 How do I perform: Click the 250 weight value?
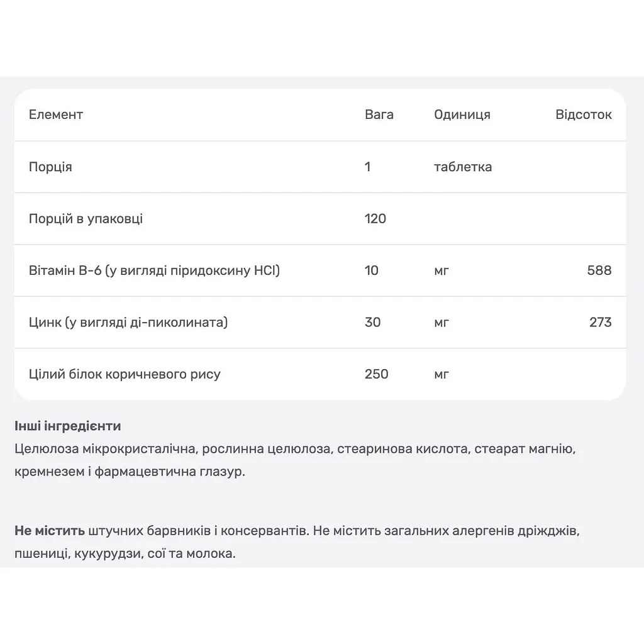point(377,374)
